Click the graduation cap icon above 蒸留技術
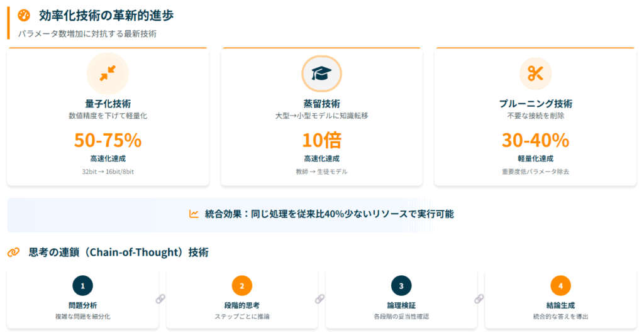 321,74
